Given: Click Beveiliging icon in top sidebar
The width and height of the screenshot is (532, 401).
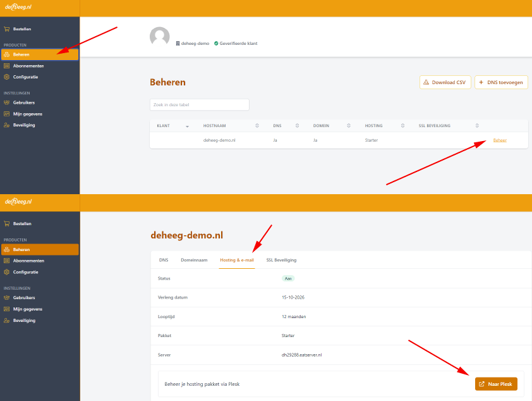Looking at the screenshot, I should [6, 125].
